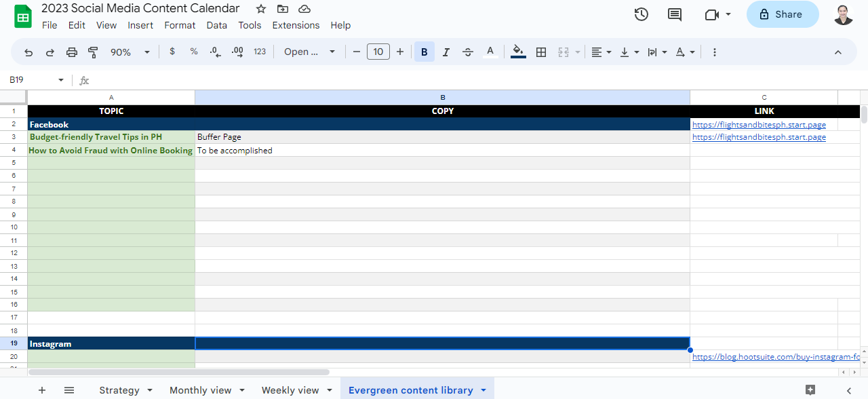Image resolution: width=868 pixels, height=399 pixels.
Task: Add a new sheet with plus icon
Action: click(42, 390)
